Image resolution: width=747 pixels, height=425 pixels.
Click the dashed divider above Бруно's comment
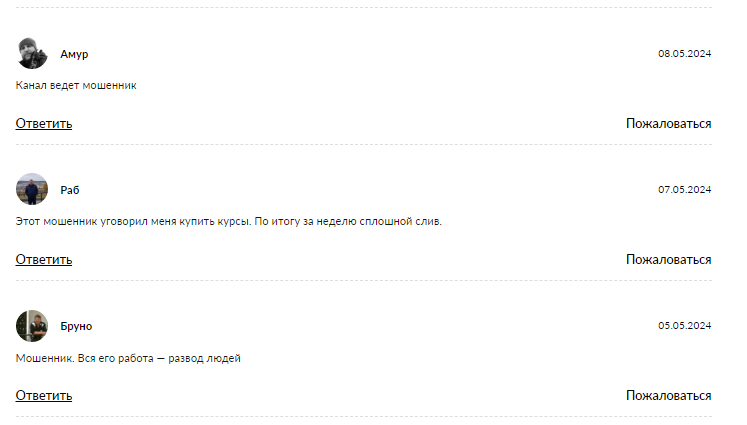pyautogui.click(x=364, y=281)
